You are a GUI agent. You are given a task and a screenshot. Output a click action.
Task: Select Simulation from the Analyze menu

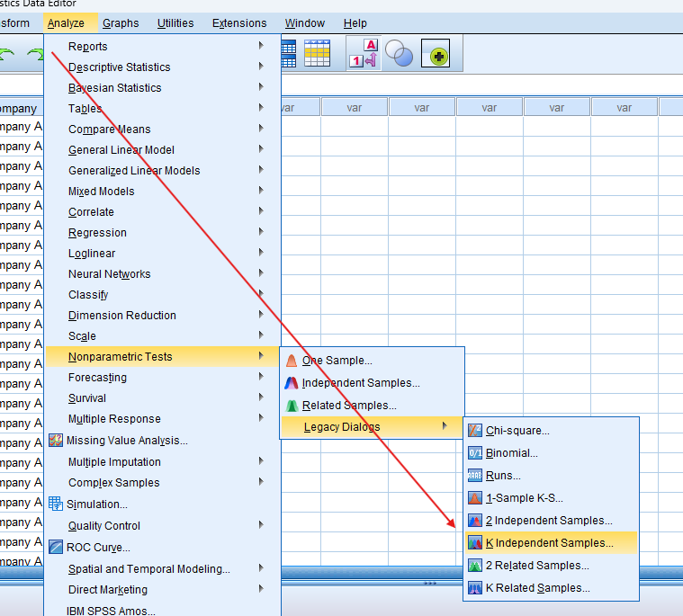click(97, 504)
